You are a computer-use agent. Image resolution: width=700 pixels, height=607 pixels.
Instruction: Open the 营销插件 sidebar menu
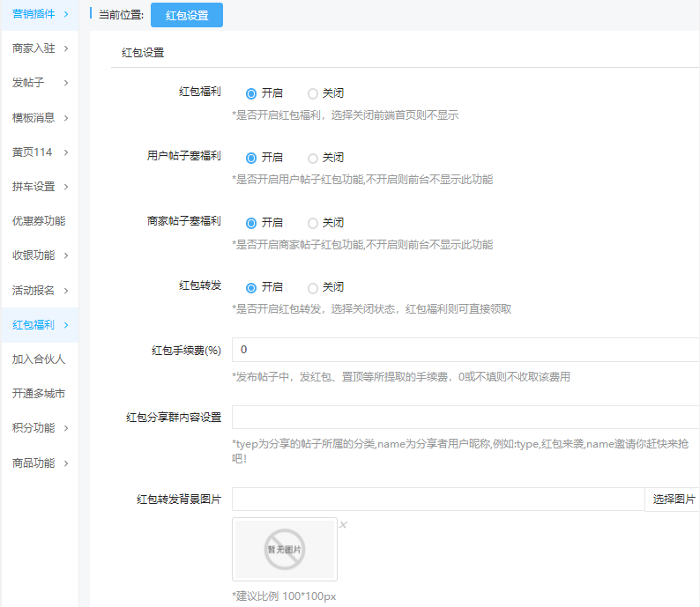(41, 14)
